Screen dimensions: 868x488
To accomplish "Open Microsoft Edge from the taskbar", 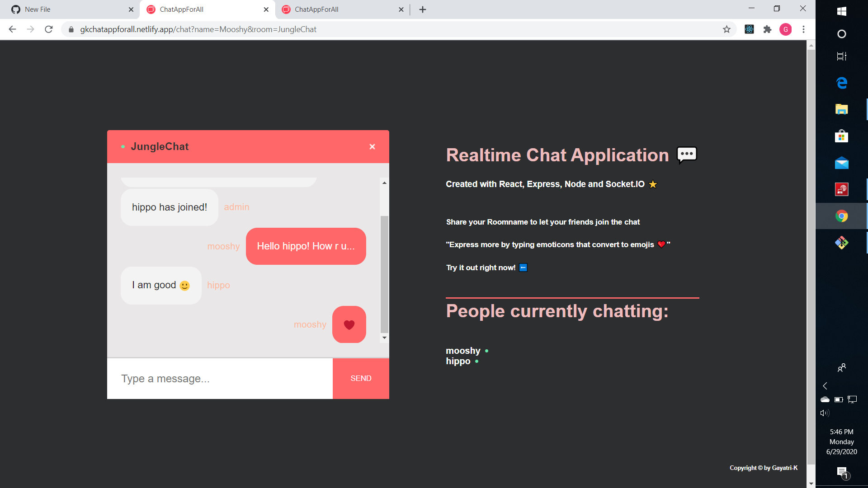I will coord(841,83).
